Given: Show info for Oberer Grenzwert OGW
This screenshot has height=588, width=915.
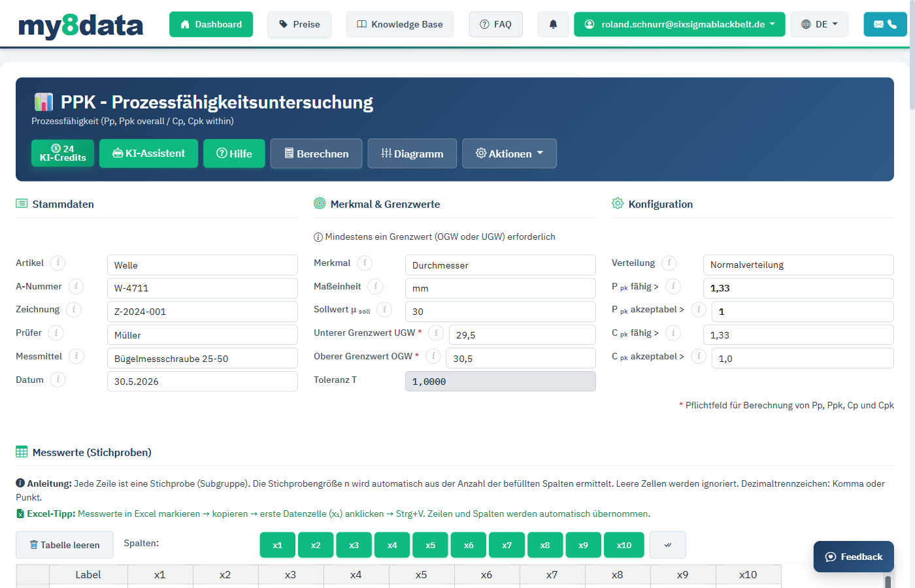Looking at the screenshot, I should pyautogui.click(x=433, y=356).
